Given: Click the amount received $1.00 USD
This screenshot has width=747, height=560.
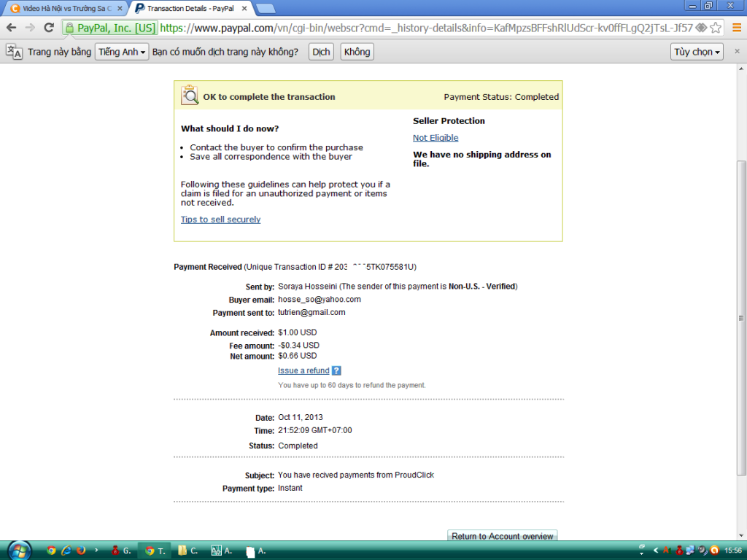Looking at the screenshot, I should [x=298, y=332].
